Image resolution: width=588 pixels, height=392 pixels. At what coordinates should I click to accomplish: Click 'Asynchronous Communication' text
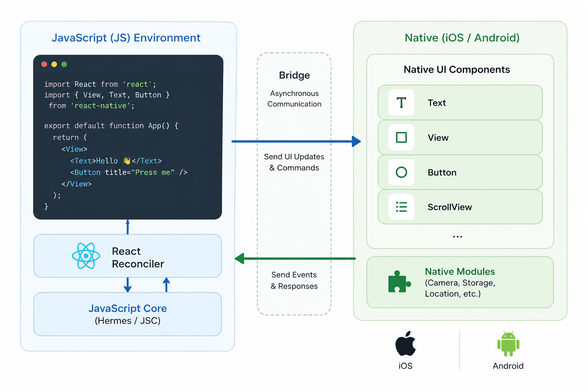(294, 99)
